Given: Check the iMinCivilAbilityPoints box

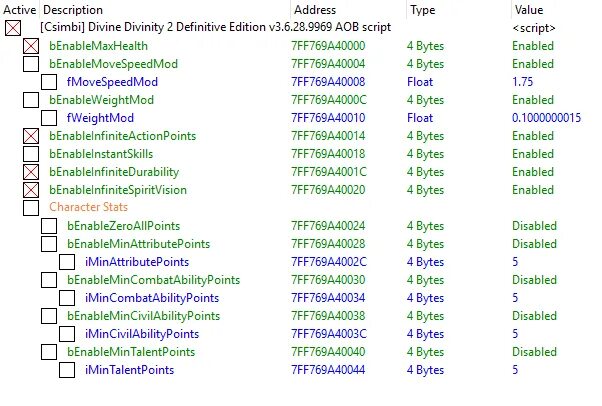Looking at the screenshot, I should point(67,334).
